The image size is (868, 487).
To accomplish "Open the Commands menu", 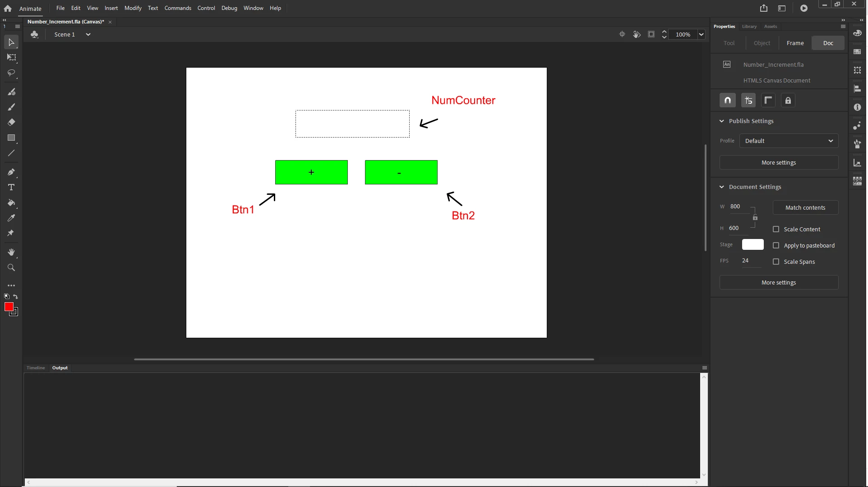I will click(178, 8).
